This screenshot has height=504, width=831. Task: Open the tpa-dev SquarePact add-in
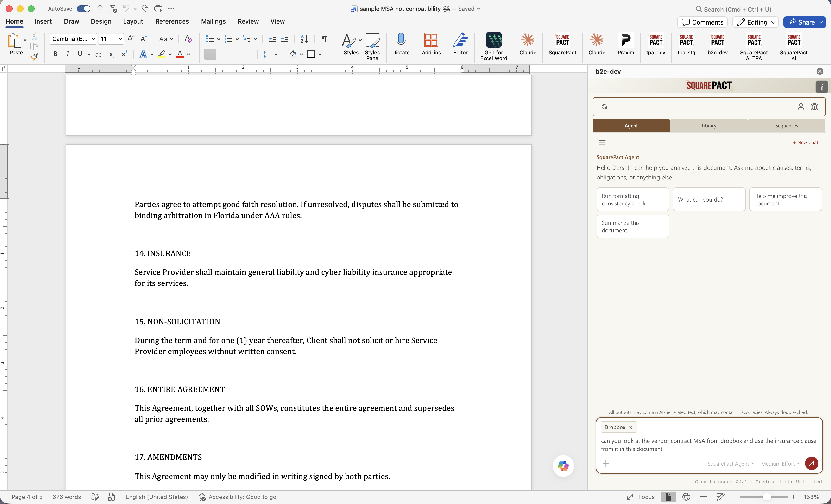tap(656, 44)
